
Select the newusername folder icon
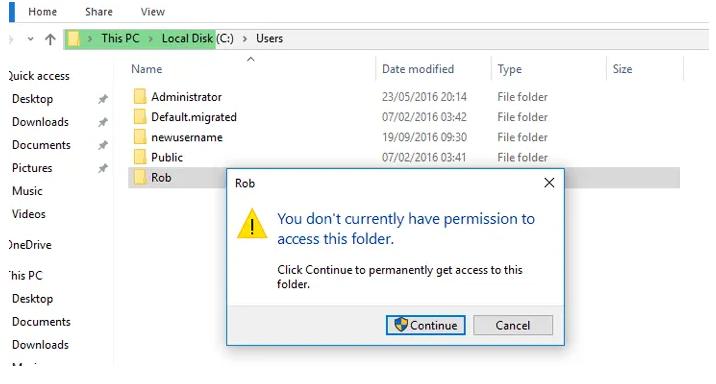click(140, 137)
